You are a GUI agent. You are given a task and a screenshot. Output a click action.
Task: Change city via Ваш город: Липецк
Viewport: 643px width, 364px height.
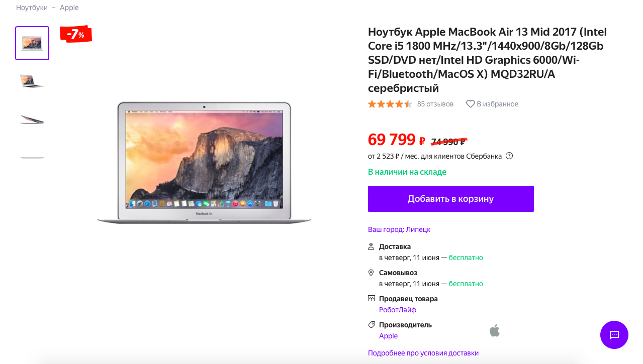399,229
